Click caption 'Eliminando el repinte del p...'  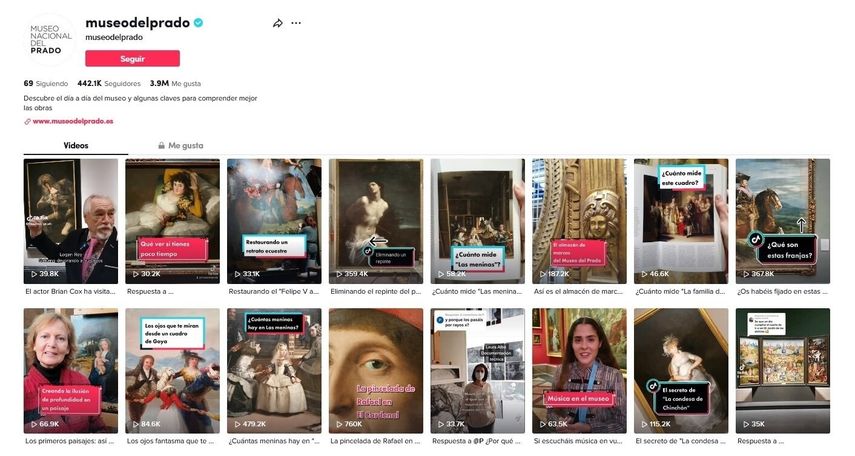(376, 292)
